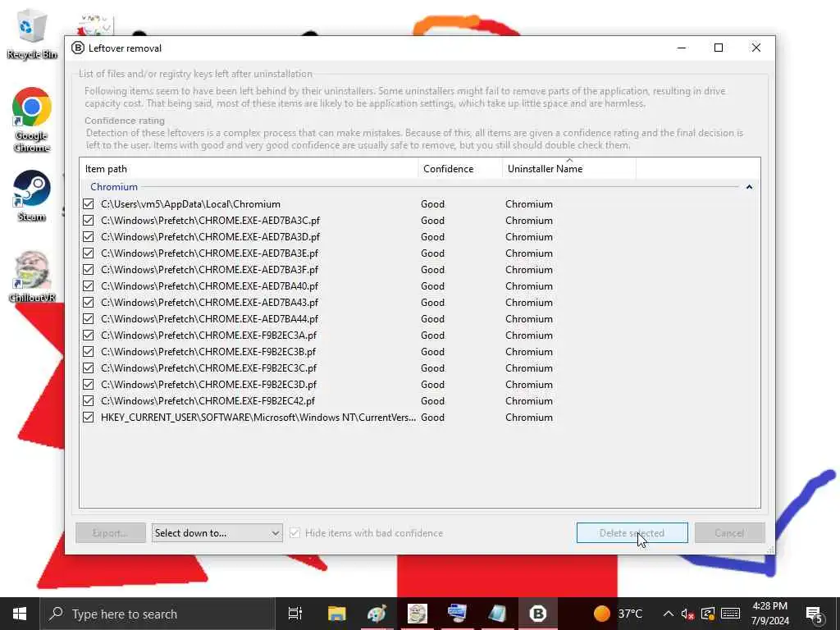Viewport: 840px width, 630px height.
Task: Sort by Uninstaller Name column
Action: tap(569, 169)
